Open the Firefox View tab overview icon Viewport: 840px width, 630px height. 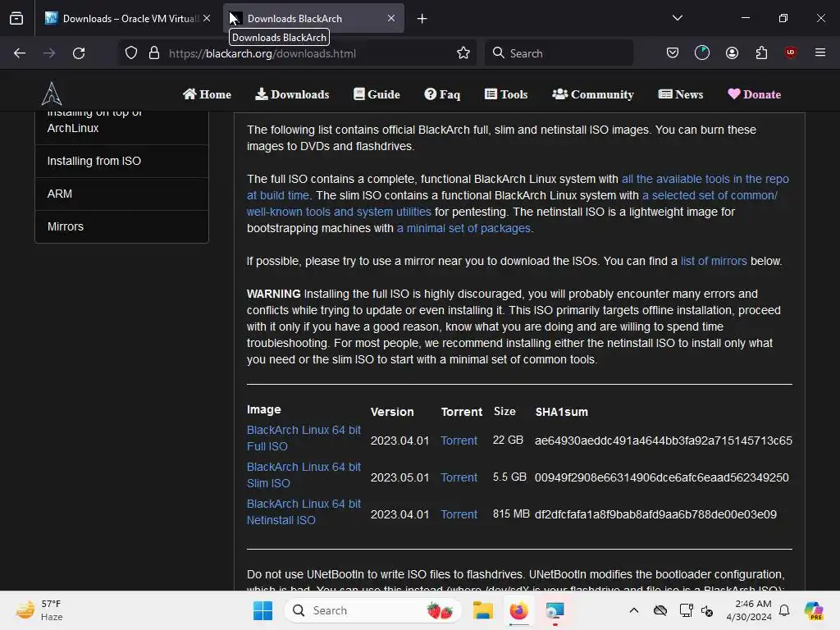point(16,19)
